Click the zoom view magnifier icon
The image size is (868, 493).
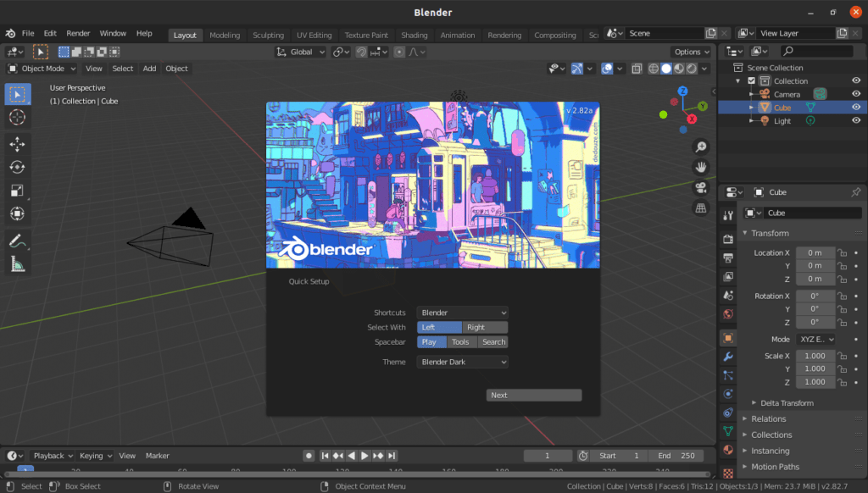click(x=701, y=147)
